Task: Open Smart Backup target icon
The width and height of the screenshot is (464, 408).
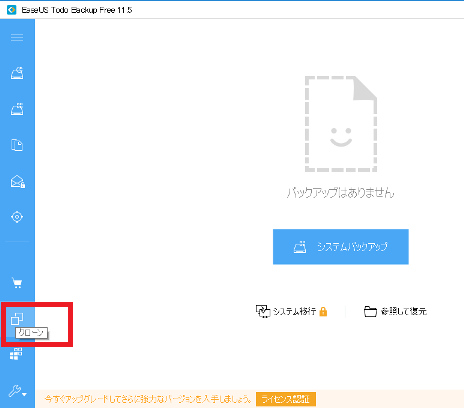Action: point(17,217)
